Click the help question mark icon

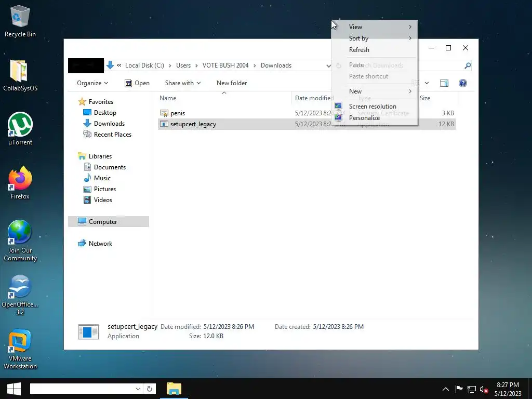462,83
